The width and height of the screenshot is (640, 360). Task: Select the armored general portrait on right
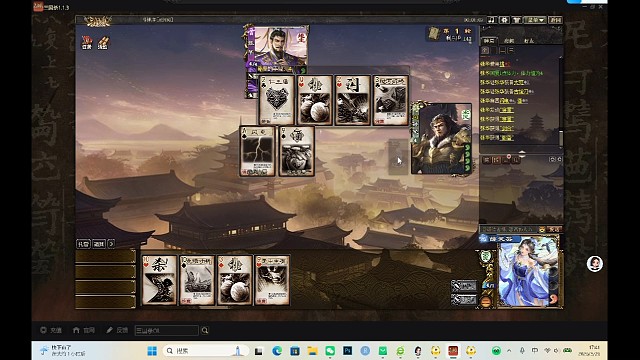[442, 139]
